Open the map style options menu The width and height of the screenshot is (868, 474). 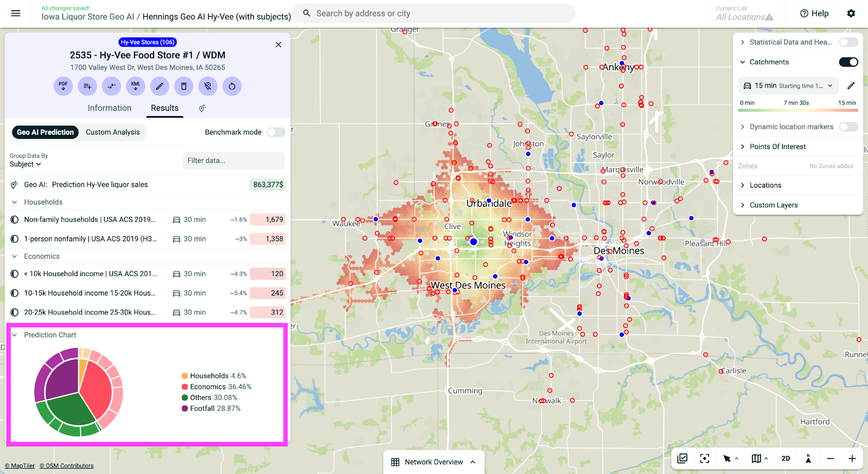[x=766, y=459]
